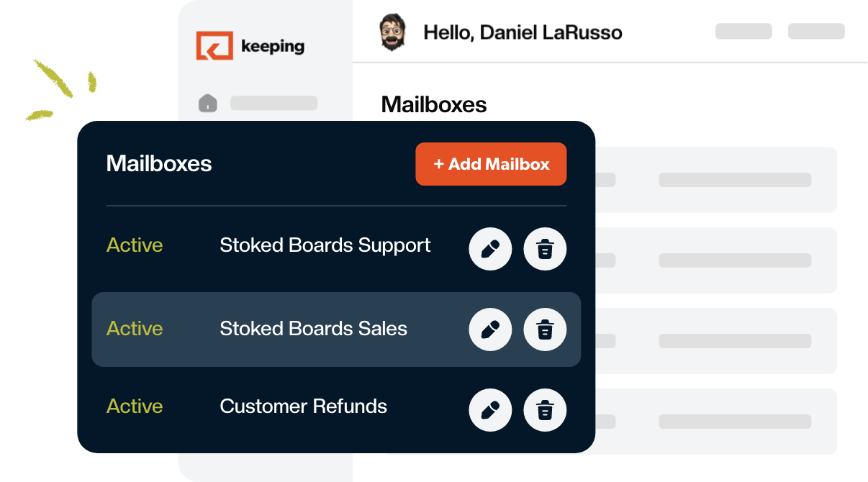Delete the Stoked Boards Support mailbox
Viewport: 868px width, 482px height.
545,249
